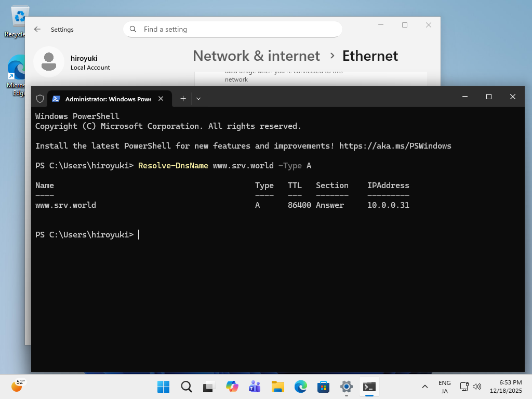532x399 pixels.
Task: Launch Microsoft Edge from the taskbar
Action: pos(300,387)
